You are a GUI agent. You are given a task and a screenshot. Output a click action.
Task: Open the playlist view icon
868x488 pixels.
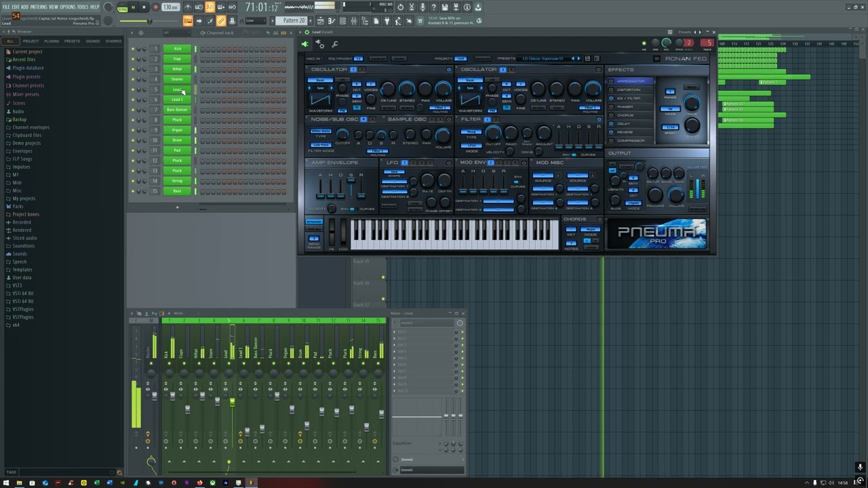(320, 20)
